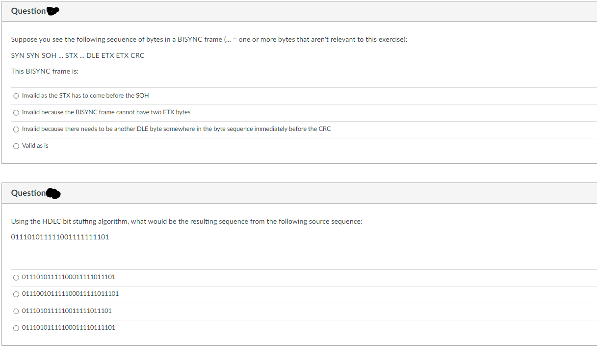Select the 'Valid as is' radio button
Screen dimensions: 597x364
tap(35, 145)
